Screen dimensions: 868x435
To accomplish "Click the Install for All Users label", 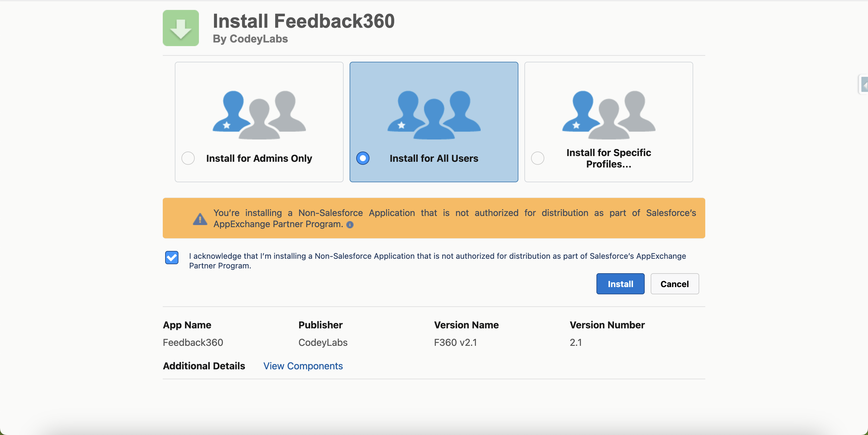I will (x=434, y=158).
